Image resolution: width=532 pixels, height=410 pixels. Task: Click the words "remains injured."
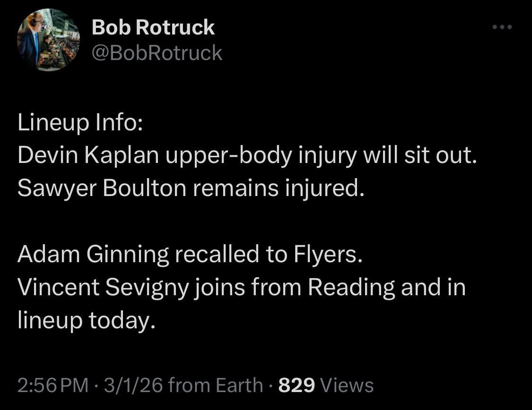coord(279,189)
